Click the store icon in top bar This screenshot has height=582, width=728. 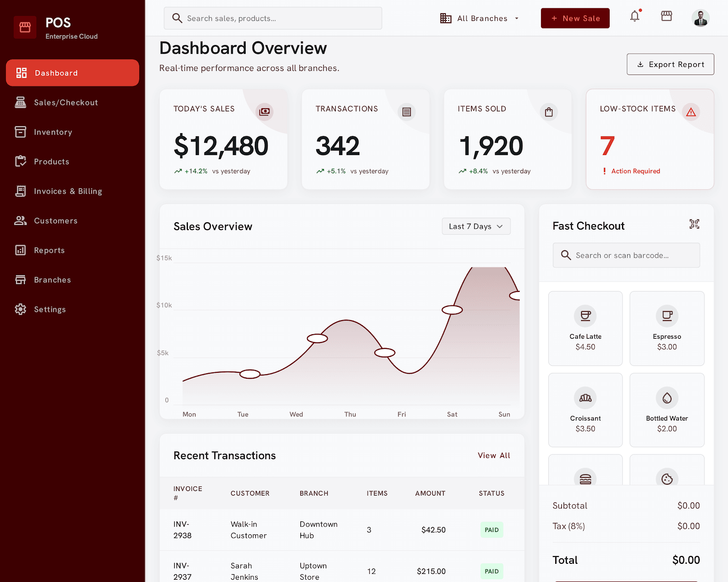[x=667, y=16]
